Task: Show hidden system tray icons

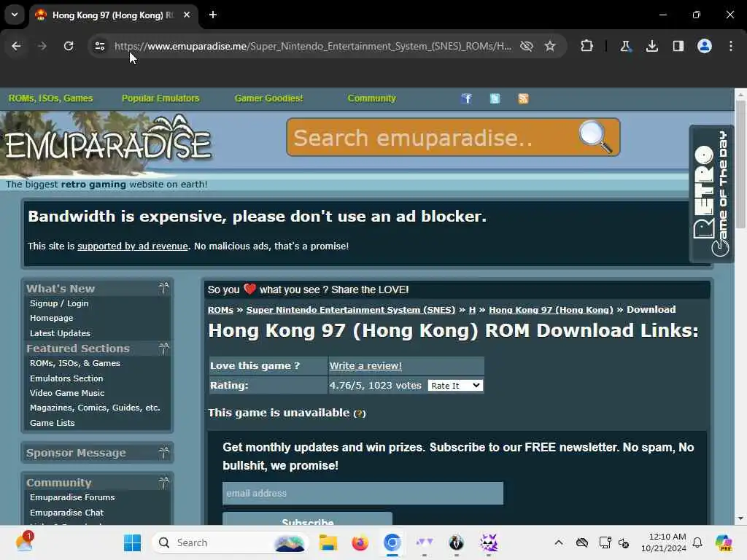Action: (559, 542)
